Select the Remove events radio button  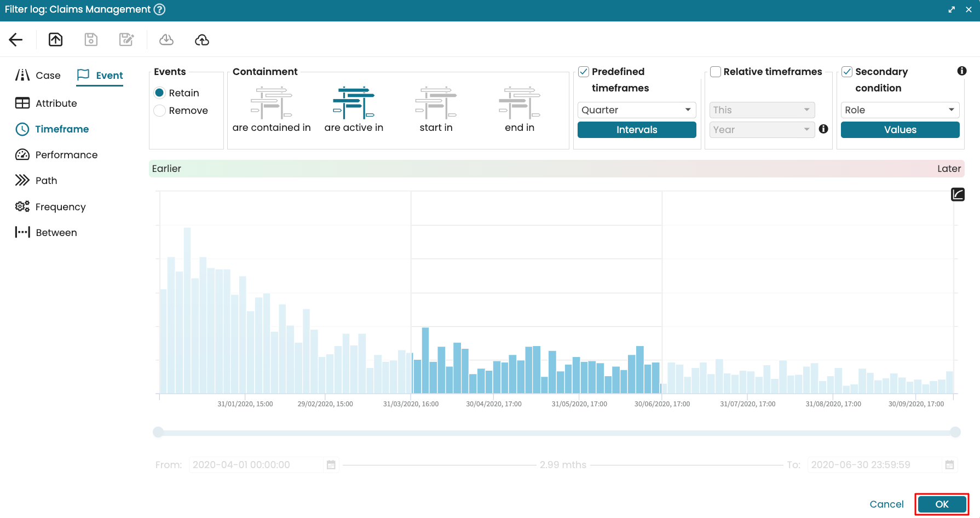tap(160, 111)
